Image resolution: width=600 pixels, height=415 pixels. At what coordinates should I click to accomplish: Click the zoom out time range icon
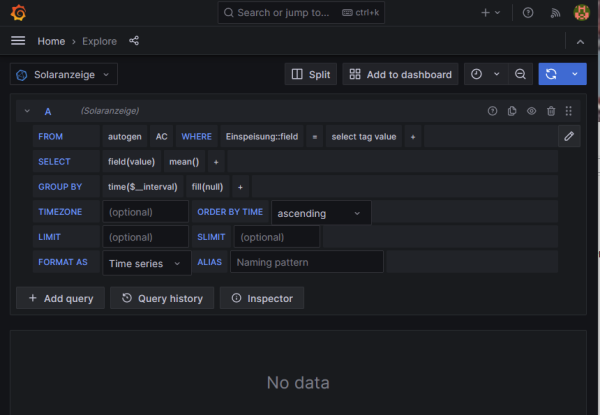[x=520, y=74]
